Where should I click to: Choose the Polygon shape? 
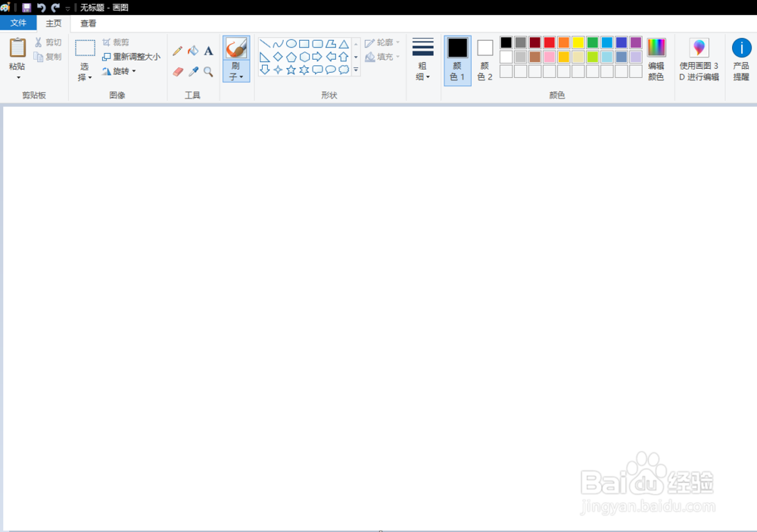pos(331,44)
